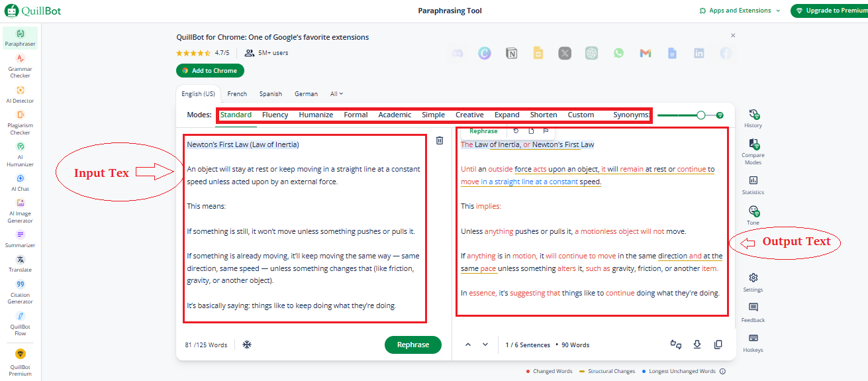Delete the input text with trash icon

pyautogui.click(x=440, y=140)
